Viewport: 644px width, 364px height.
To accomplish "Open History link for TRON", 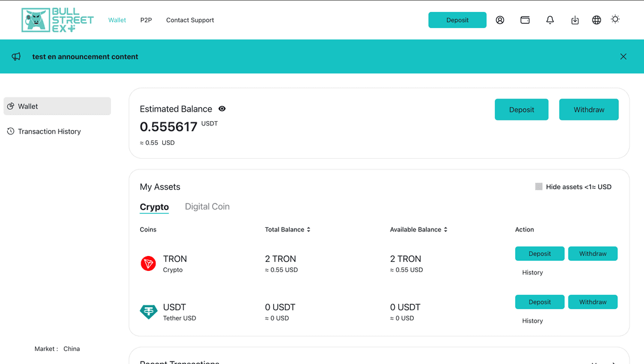I will click(x=532, y=273).
